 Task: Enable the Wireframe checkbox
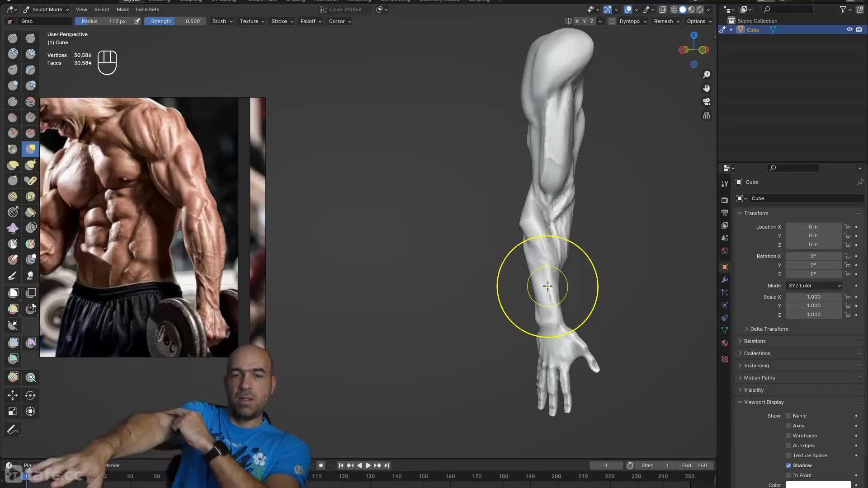(x=788, y=436)
